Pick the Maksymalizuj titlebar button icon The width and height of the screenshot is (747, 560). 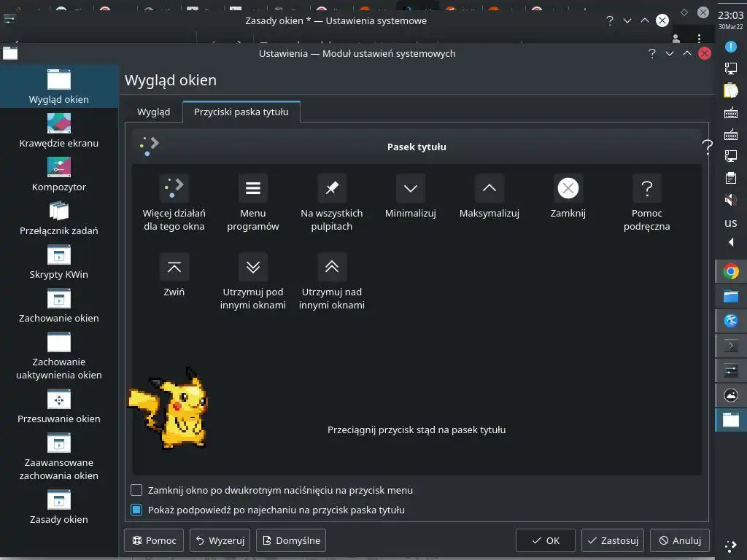489,187
